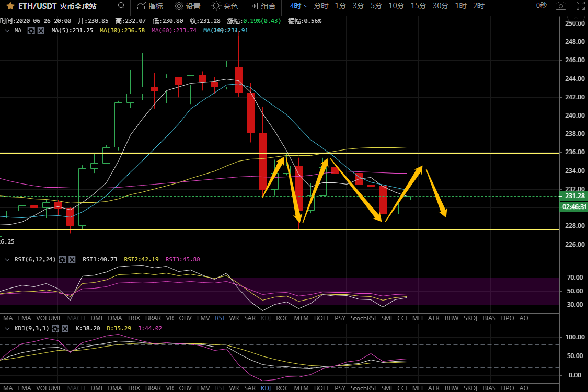Image resolution: width=588 pixels, height=392 pixels.
Task: Open KDJ(9,3,3) settings gear
Action: pos(55,328)
